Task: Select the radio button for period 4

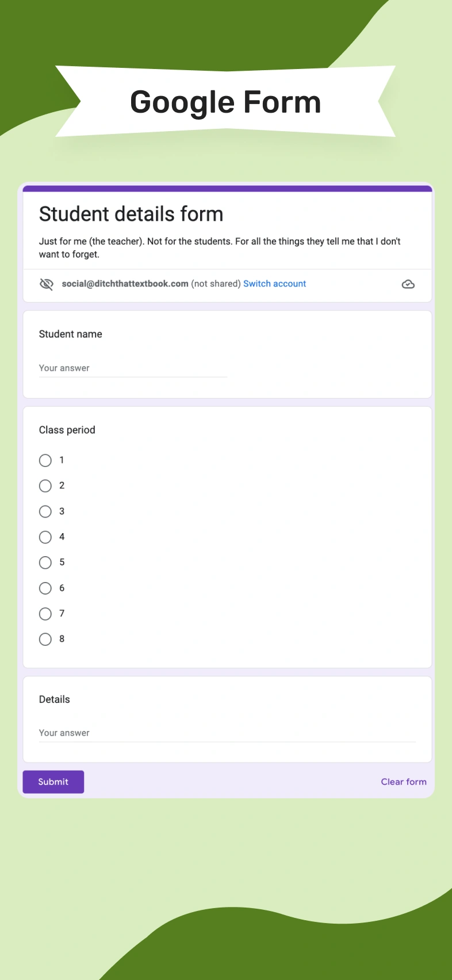Action: pos(45,537)
